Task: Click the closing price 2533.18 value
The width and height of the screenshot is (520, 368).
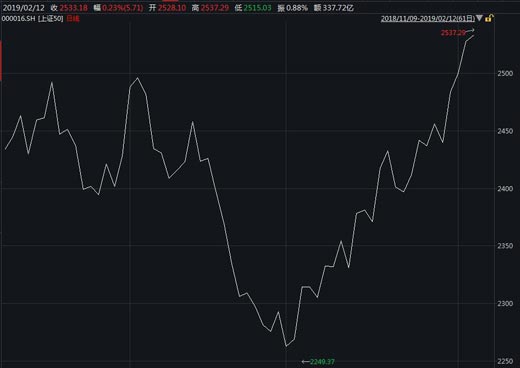Action: [74, 8]
